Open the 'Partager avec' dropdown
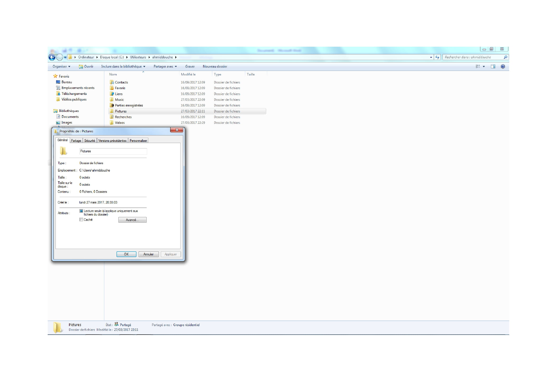 point(165,66)
